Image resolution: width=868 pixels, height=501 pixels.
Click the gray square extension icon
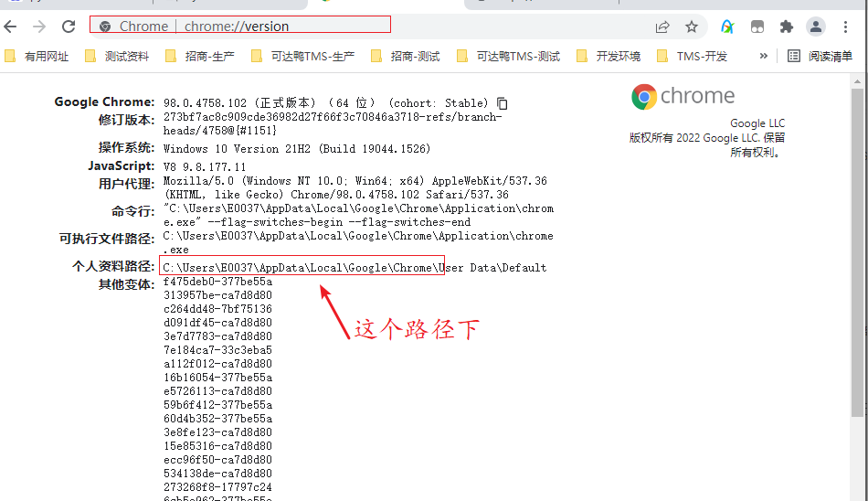pyautogui.click(x=757, y=27)
